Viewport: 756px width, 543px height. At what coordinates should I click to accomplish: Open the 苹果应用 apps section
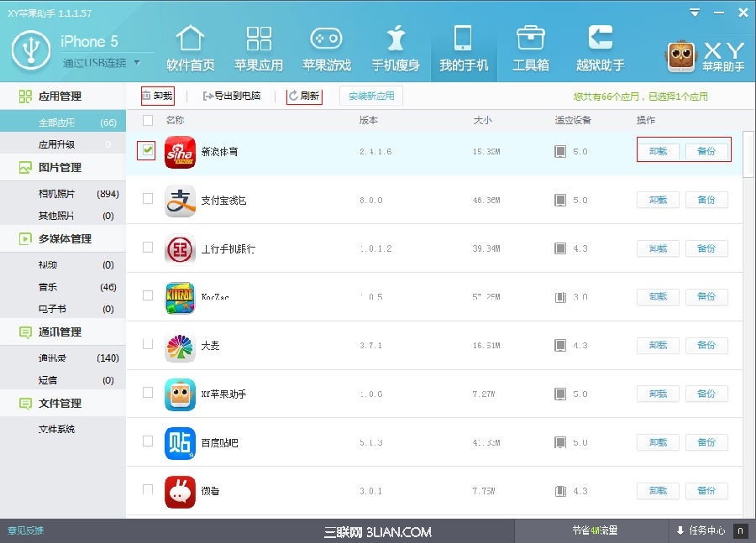[x=259, y=48]
